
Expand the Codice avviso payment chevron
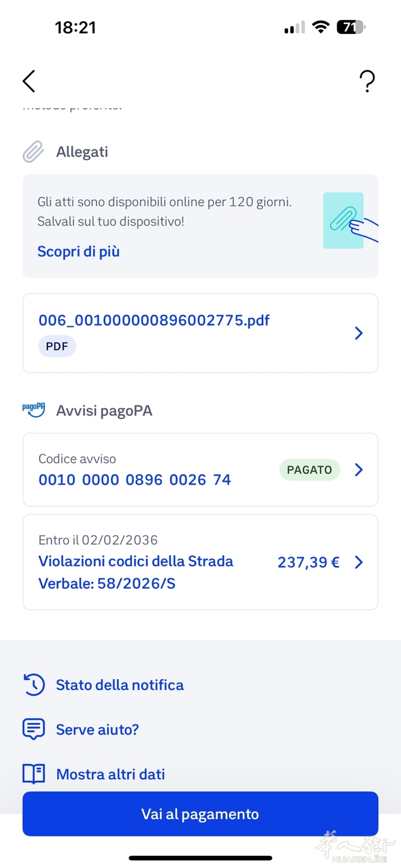point(359,469)
